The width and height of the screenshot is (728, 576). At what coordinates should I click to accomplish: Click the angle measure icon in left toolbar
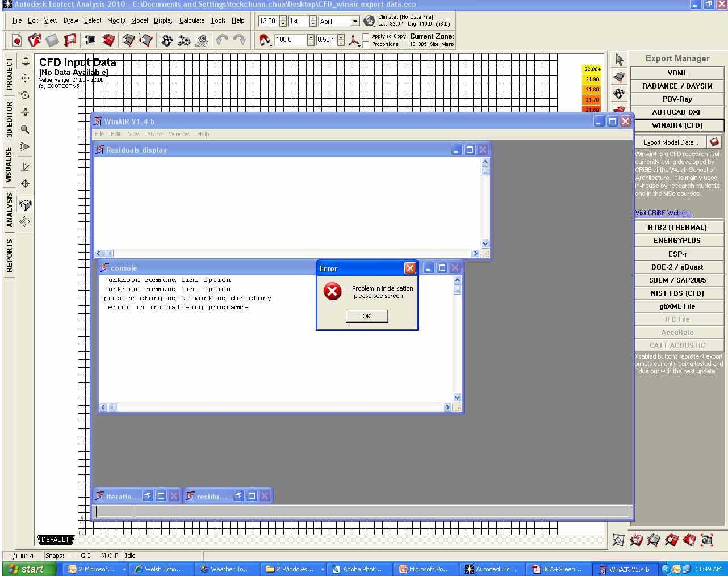pos(25,167)
